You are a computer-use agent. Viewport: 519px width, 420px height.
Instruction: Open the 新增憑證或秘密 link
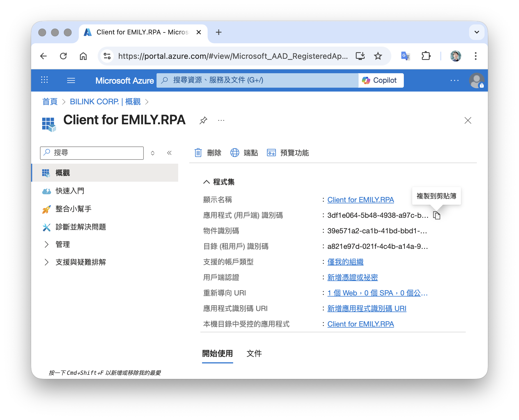tap(352, 277)
